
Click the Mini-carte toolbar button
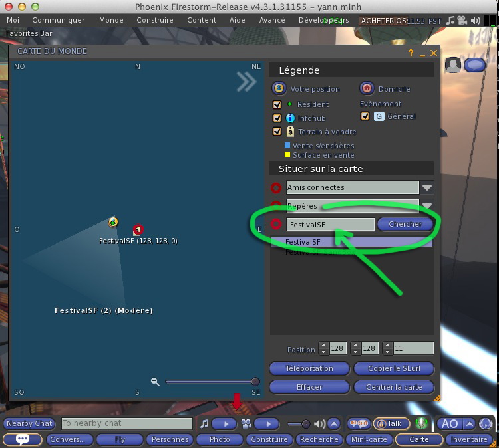369,439
